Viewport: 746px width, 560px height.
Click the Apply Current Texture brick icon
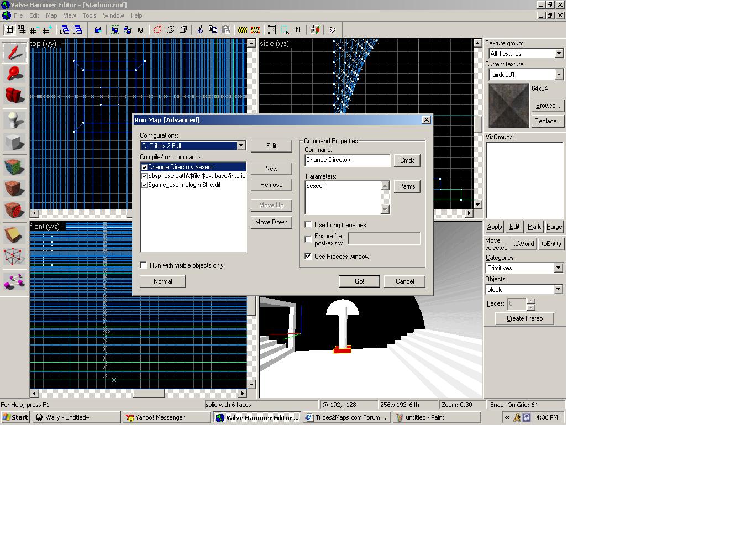14,188
